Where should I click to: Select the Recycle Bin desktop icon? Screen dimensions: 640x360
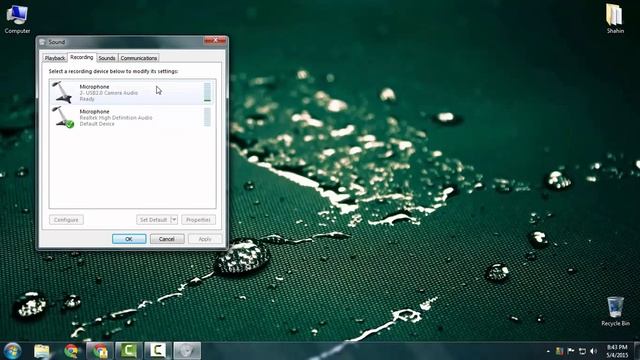(615, 311)
